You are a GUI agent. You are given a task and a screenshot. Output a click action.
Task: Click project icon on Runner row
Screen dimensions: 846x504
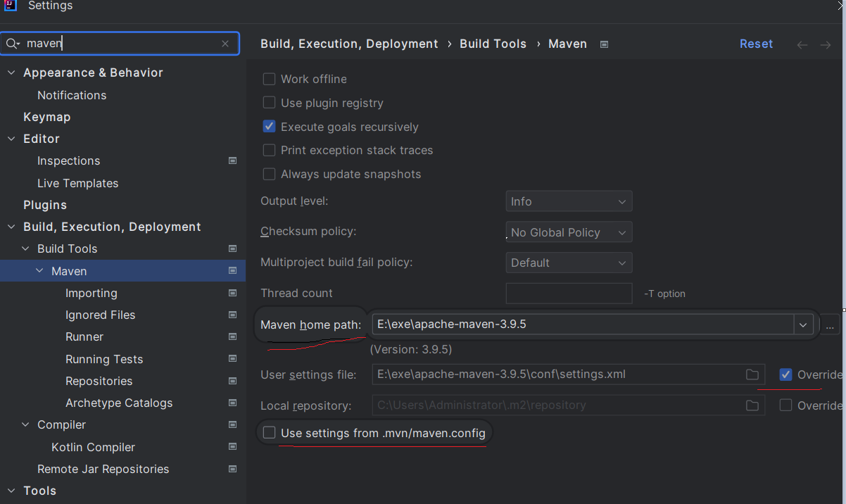point(233,336)
